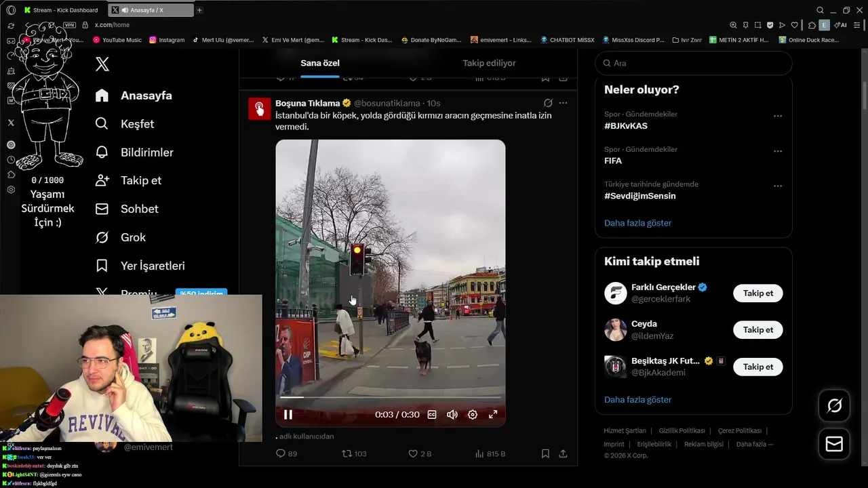Open the #SevdiğimSensin trending topic
This screenshot has width=868, height=488.
[x=640, y=196]
